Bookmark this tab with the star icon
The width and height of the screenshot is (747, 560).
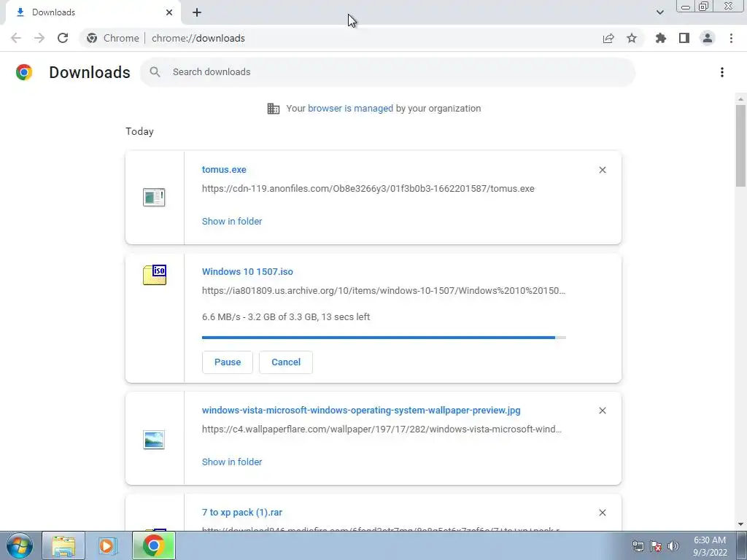[632, 38]
